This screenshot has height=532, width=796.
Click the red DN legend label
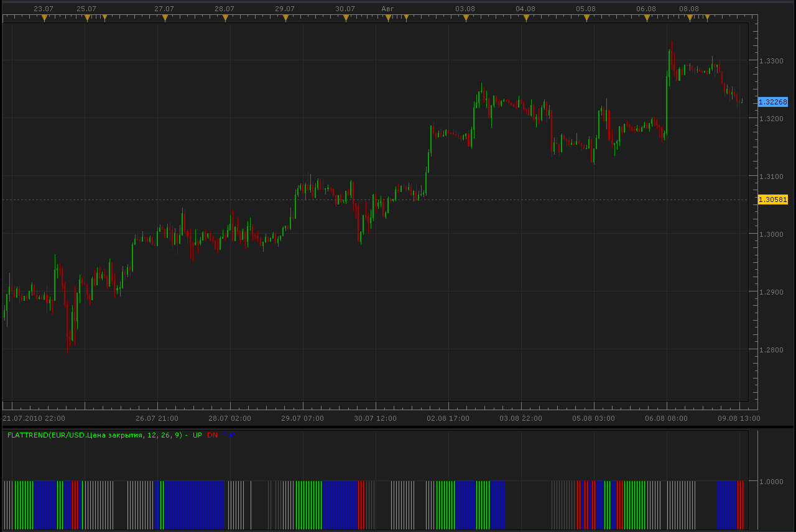(212, 435)
